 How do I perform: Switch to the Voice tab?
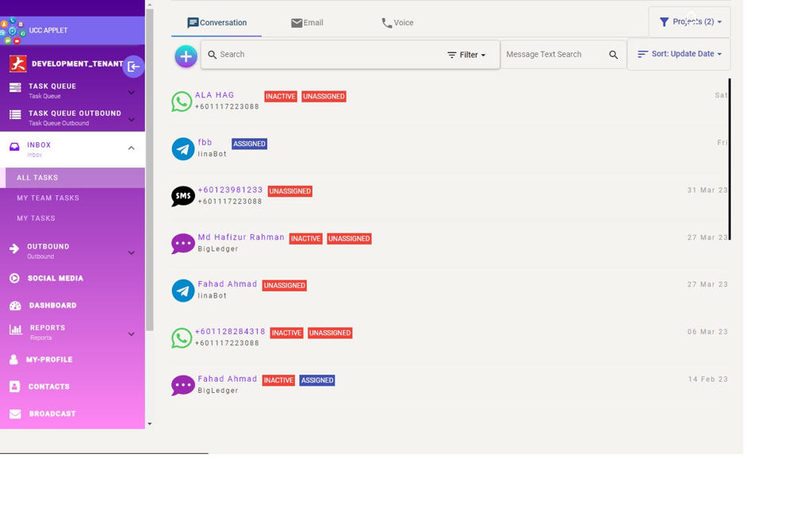397,23
